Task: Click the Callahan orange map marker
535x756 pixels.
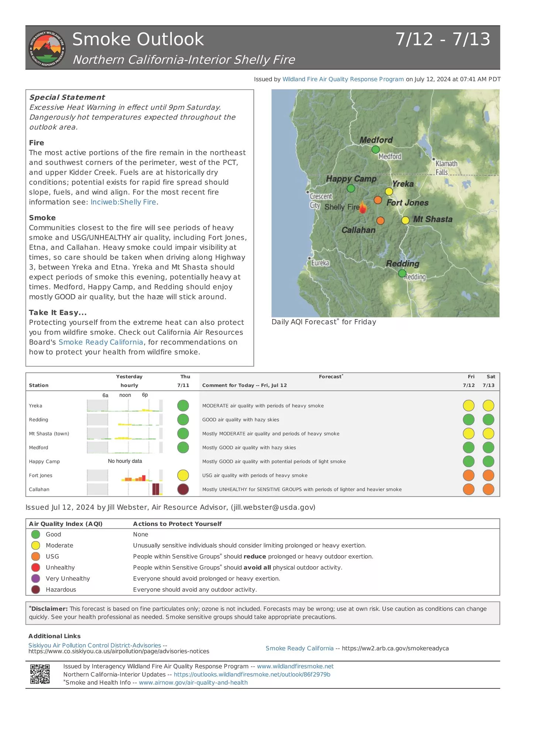Action: [x=380, y=220]
